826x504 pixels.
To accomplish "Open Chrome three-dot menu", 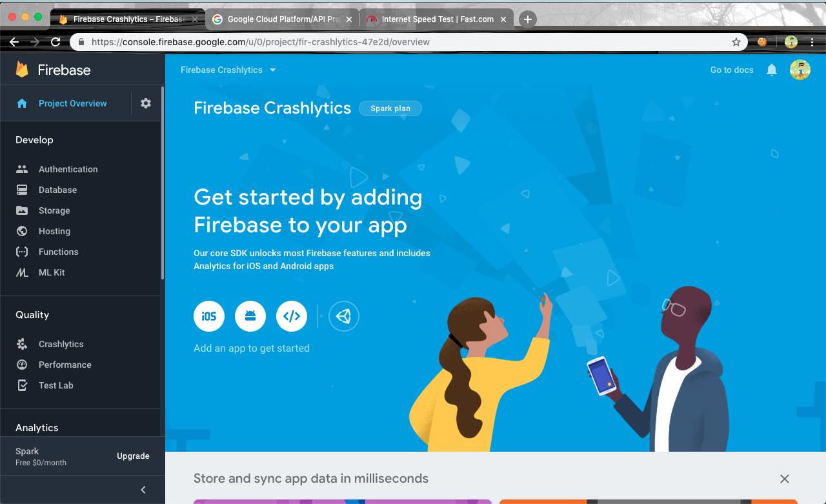I will pos(812,42).
